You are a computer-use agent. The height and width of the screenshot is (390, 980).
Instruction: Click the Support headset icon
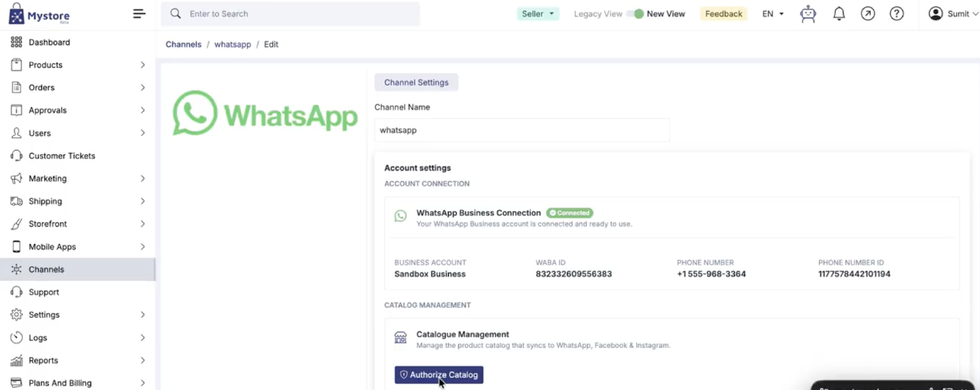point(16,292)
